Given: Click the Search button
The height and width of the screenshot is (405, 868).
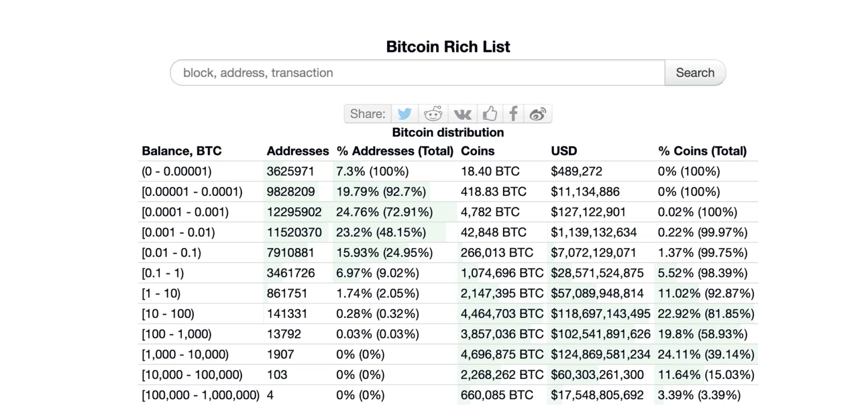Looking at the screenshot, I should (x=695, y=72).
